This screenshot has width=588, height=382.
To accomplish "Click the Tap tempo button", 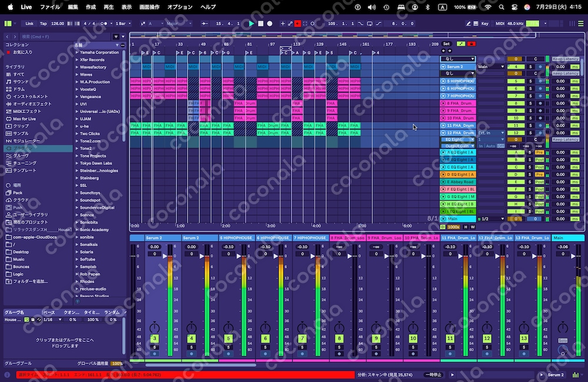I will point(44,24).
